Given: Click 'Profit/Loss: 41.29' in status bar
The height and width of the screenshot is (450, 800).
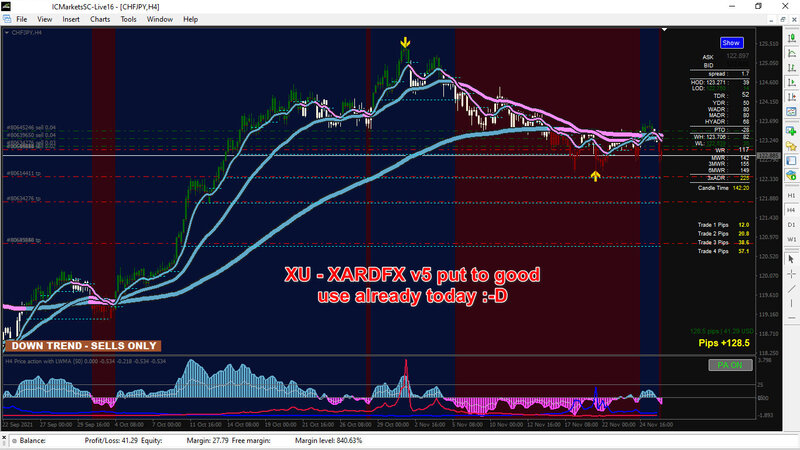Looking at the screenshot, I should (x=111, y=440).
